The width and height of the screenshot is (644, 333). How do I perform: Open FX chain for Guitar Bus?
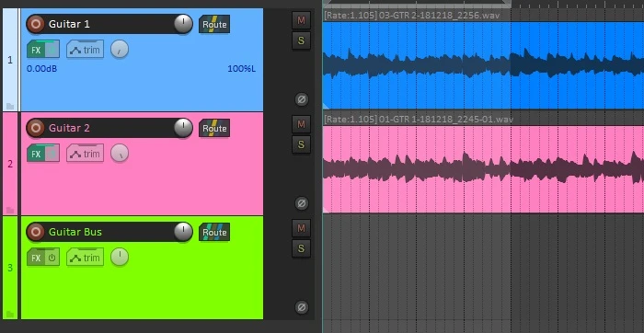tap(36, 258)
